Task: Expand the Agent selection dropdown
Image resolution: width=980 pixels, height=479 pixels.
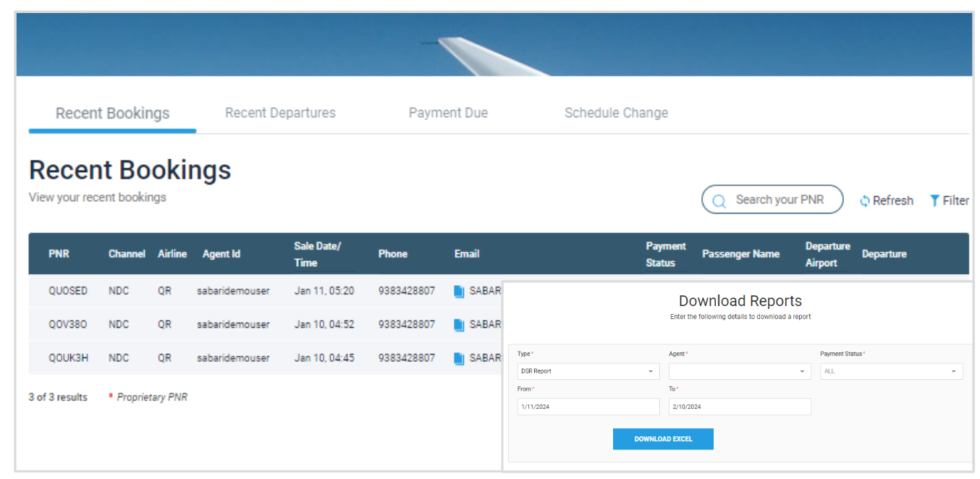Action: (739, 370)
